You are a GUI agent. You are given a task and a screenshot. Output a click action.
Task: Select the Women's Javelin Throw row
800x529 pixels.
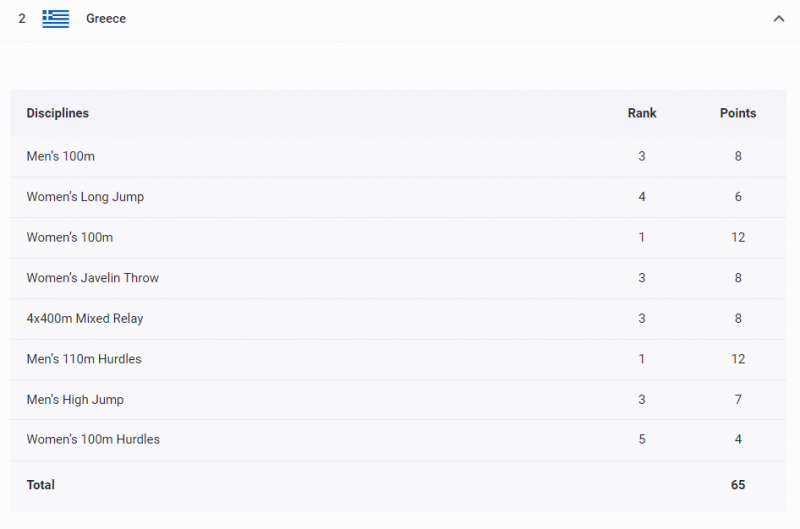pos(93,278)
